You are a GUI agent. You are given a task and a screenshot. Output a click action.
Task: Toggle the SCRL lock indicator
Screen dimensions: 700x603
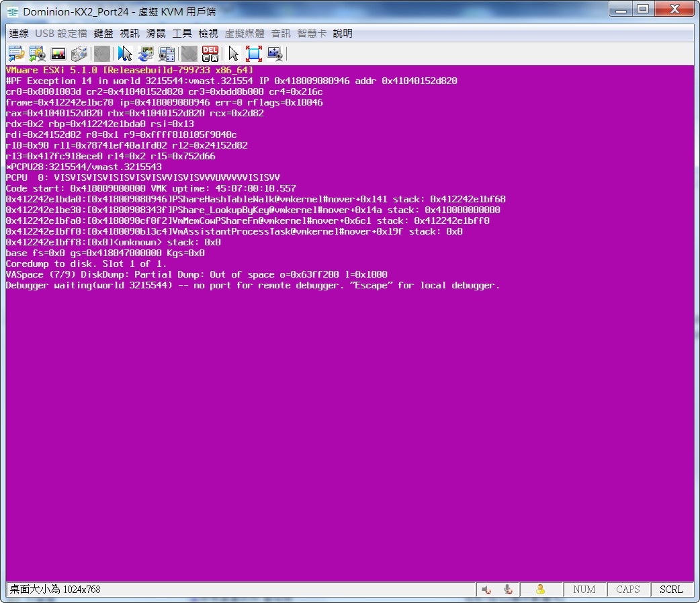672,589
